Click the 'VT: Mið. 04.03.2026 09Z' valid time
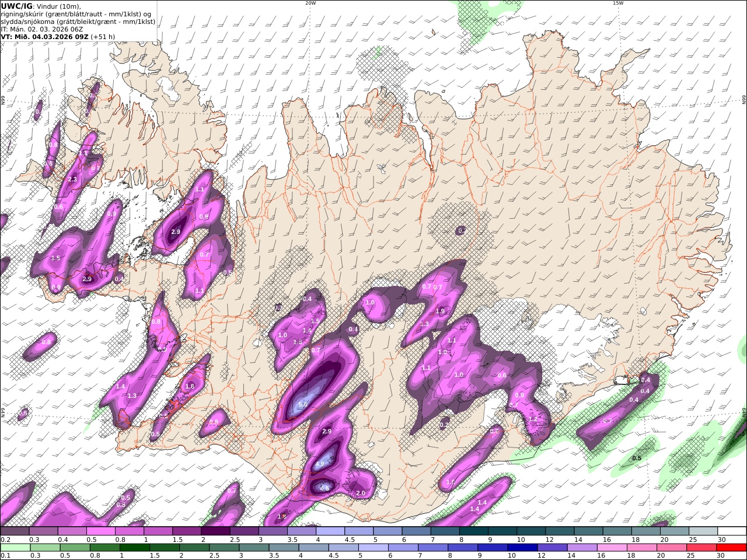Viewport: 747px width, 560px height. coord(44,37)
